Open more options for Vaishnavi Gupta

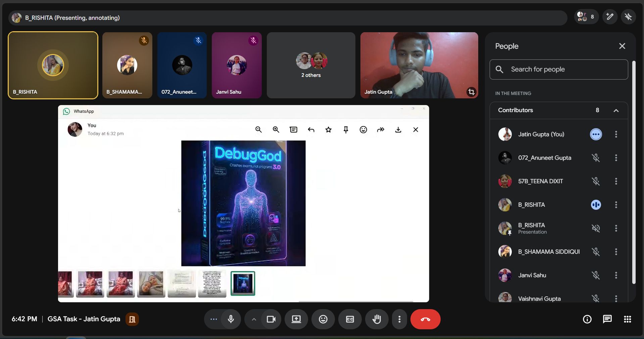(616, 298)
